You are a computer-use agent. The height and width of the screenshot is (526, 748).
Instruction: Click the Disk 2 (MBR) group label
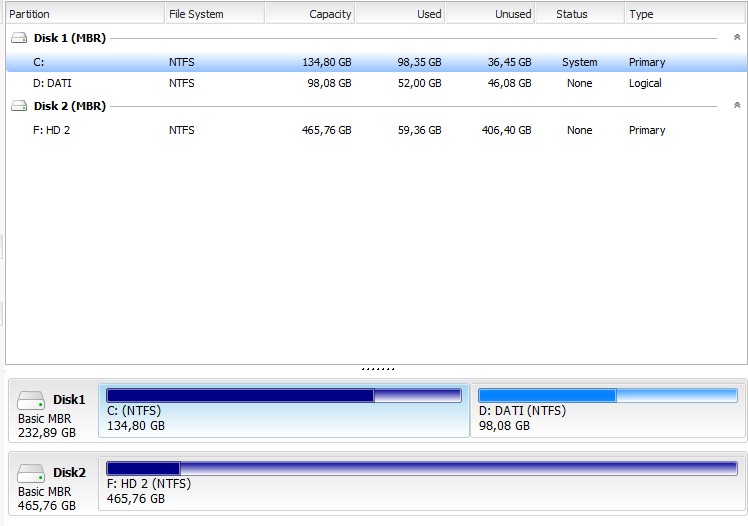point(70,106)
